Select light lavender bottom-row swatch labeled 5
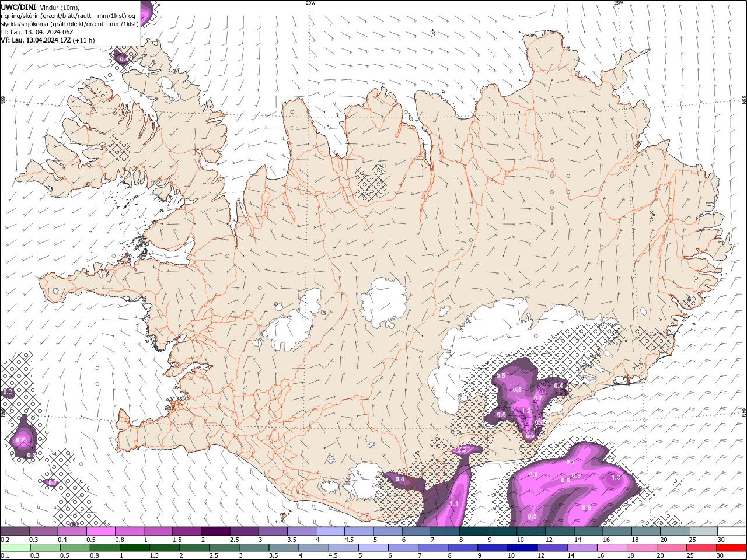 pyautogui.click(x=373, y=548)
